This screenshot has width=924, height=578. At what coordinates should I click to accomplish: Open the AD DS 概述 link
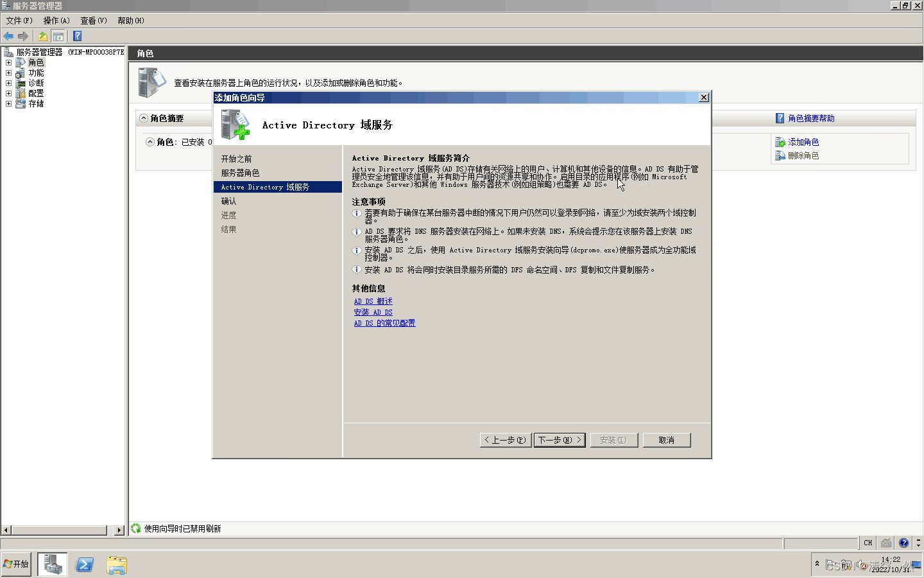coord(373,301)
